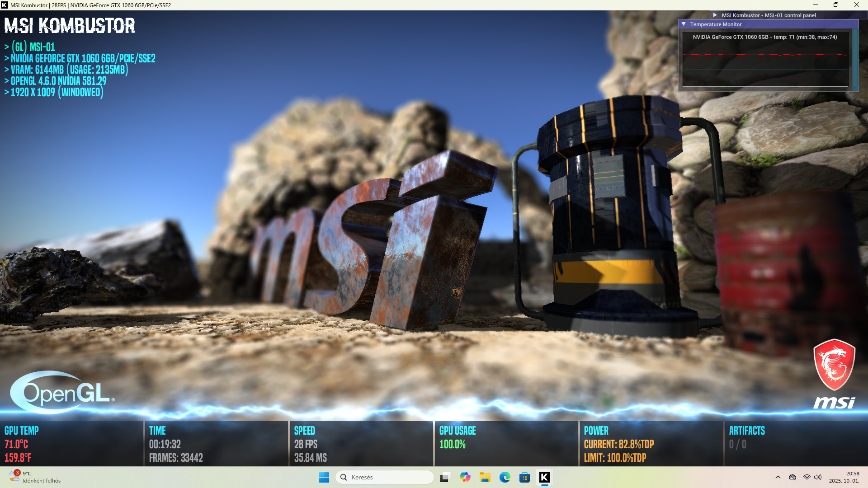The image size is (868, 488).
Task: Launch Copilot from the taskbar
Action: pos(465,477)
